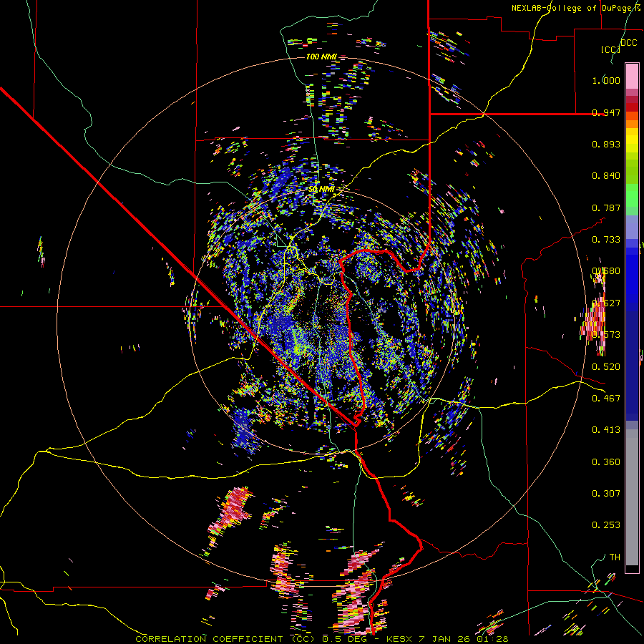Click the TH label below the scale
Image resolution: width=644 pixels, height=644 pixels.
(x=615, y=557)
